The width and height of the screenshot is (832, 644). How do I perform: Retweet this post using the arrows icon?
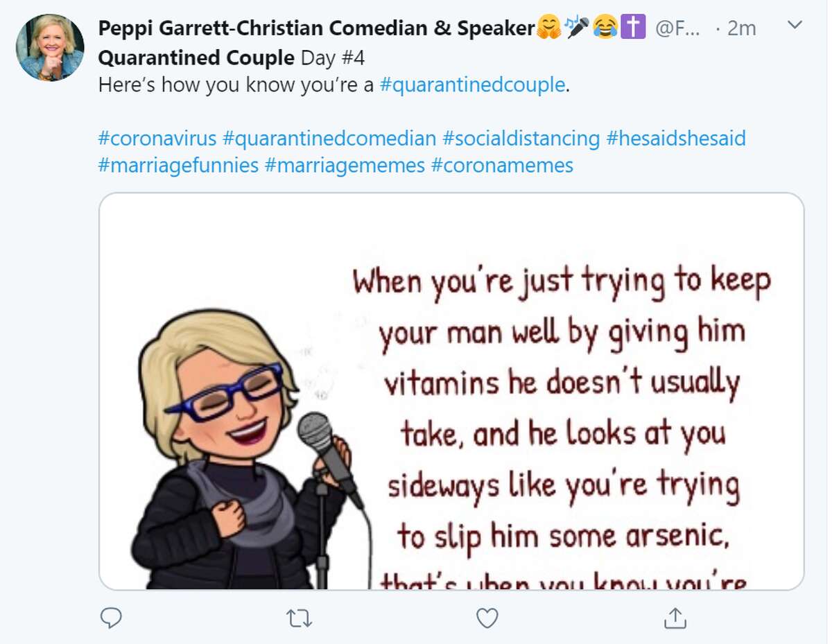pyautogui.click(x=299, y=618)
